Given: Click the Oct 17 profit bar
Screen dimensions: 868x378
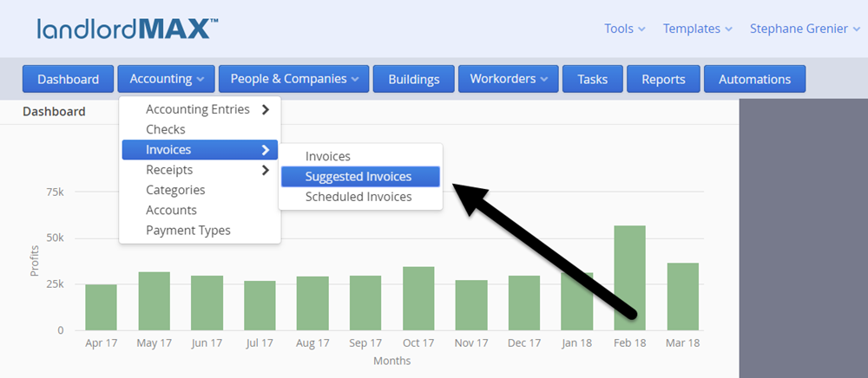Looking at the screenshot, I should pos(418,298).
